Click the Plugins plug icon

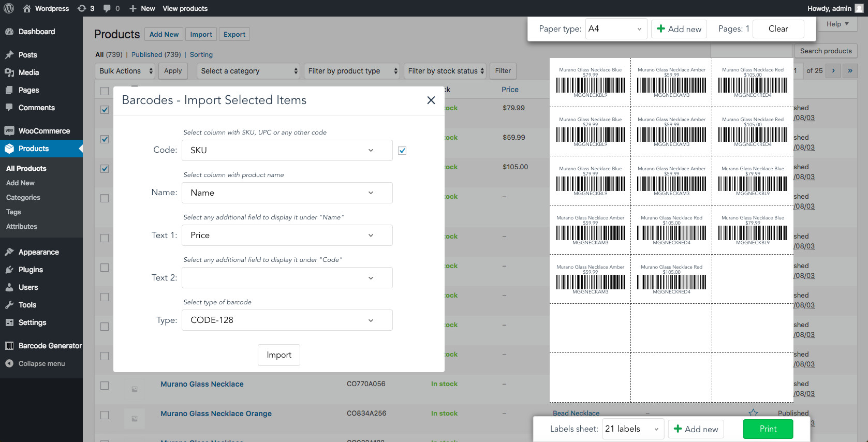9,270
